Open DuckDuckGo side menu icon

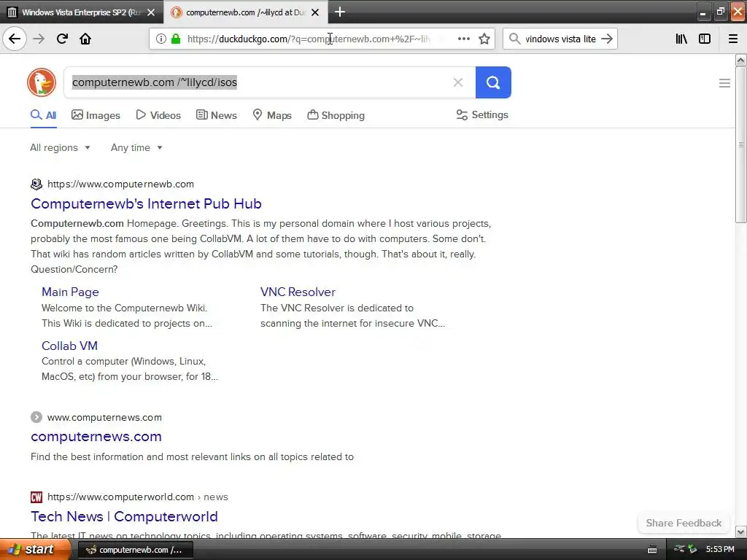tap(724, 83)
